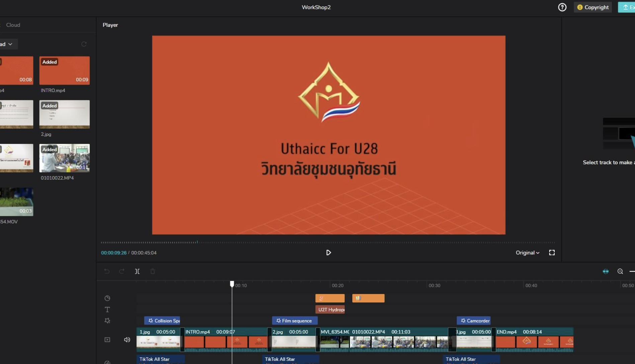Open the upload dropdown arrow
Image resolution: width=635 pixels, height=364 pixels.
pyautogui.click(x=10, y=44)
